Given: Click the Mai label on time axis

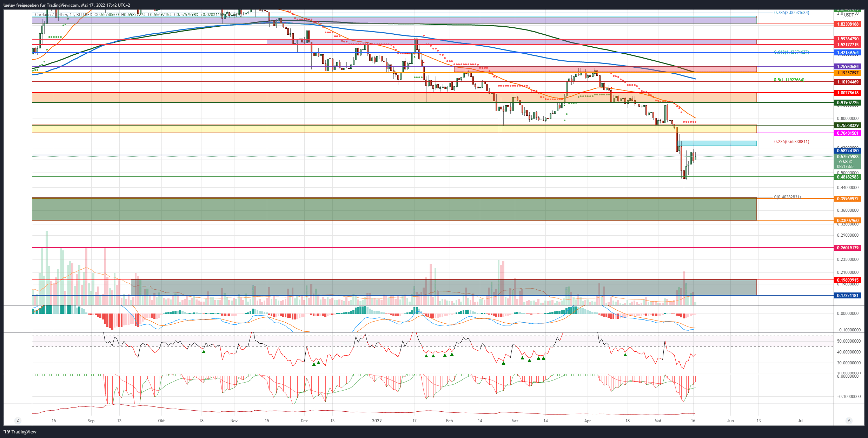Looking at the screenshot, I should click(x=658, y=421).
